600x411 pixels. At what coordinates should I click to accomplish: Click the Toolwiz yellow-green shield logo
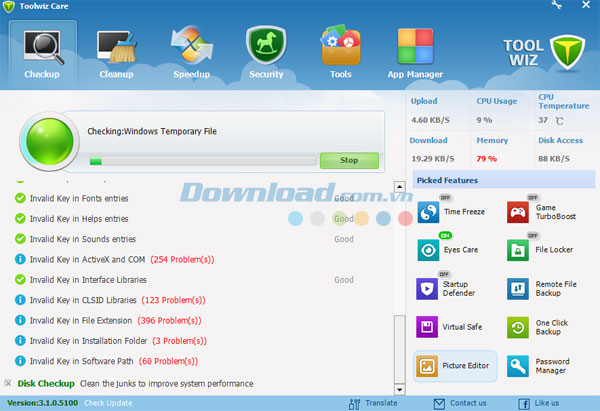[x=567, y=52]
